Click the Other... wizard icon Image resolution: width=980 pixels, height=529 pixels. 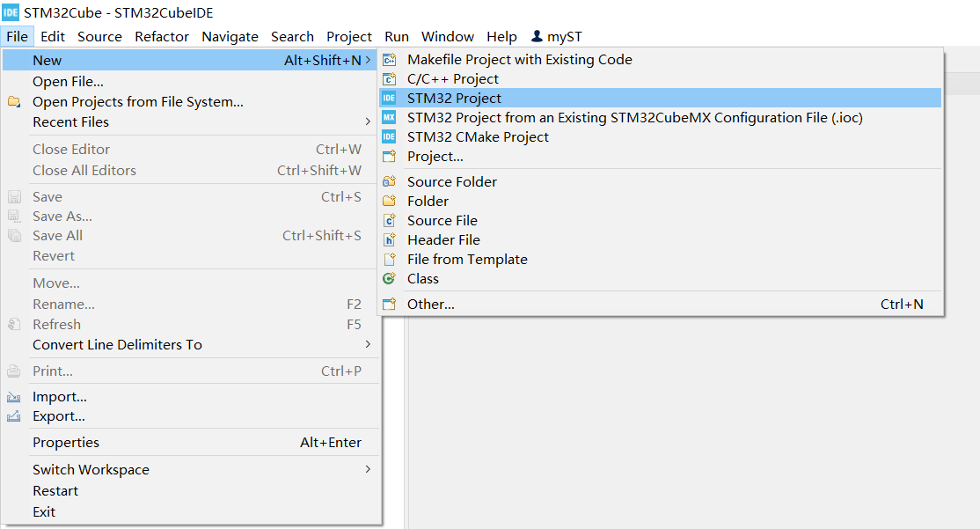tap(390, 304)
